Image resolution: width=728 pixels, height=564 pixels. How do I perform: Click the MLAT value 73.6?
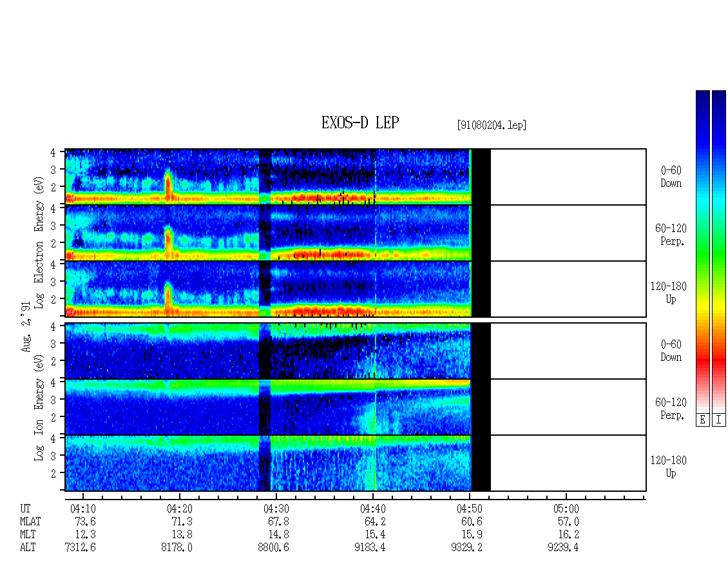(x=85, y=521)
